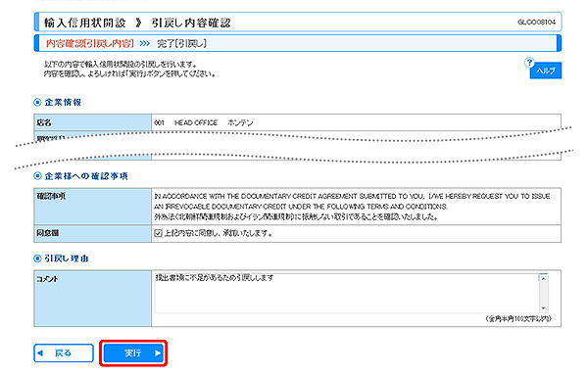588x376 pixels.
Task: Click the comment box scroll-up arrow
Action: click(543, 278)
